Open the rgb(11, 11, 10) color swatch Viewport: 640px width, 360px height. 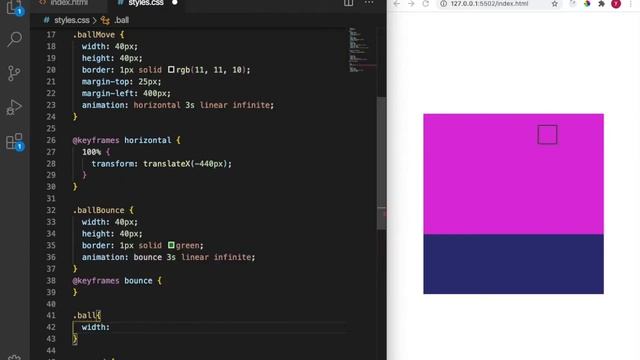point(171,70)
